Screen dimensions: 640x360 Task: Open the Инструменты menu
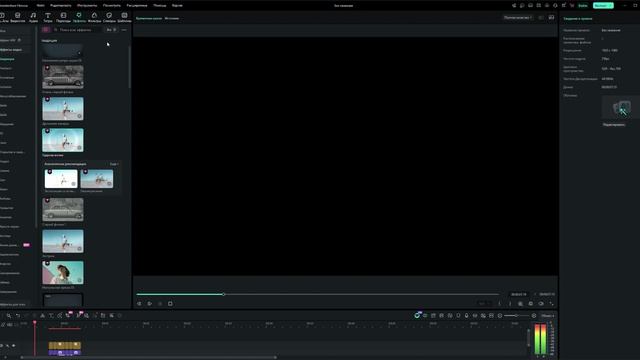[x=87, y=6]
